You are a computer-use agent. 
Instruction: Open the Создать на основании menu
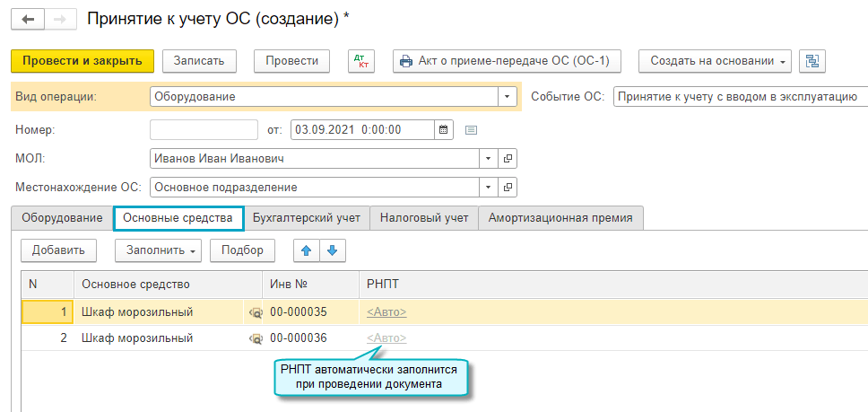(x=714, y=60)
